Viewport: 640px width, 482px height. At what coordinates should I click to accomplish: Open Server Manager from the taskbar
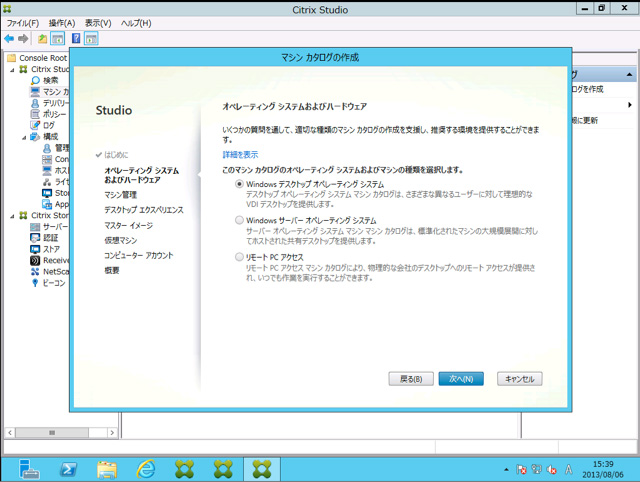[x=29, y=469]
